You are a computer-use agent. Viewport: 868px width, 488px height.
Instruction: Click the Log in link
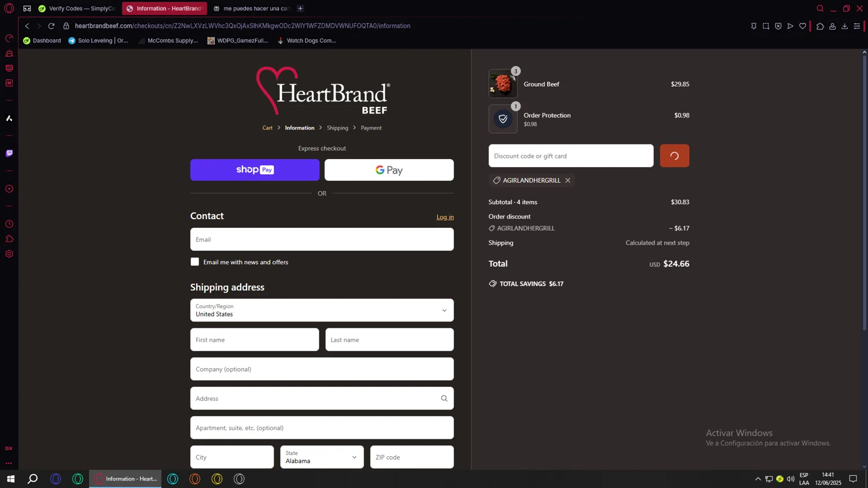445,217
